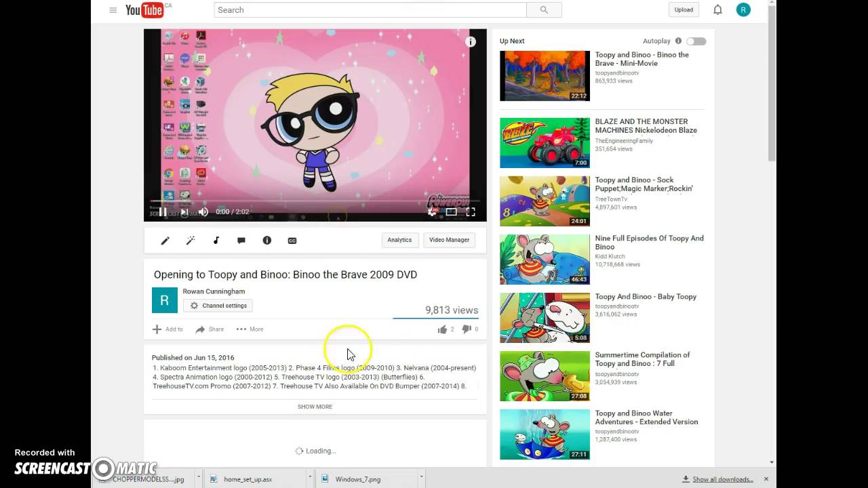
Task: Open Water Adventures Extended Version thumbnail
Action: tap(545, 434)
